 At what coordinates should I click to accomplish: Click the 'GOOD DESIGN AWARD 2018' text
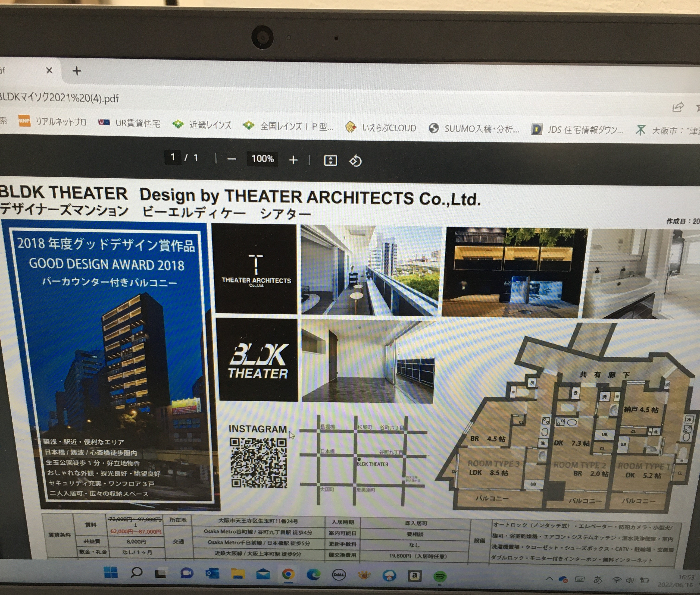tap(106, 264)
